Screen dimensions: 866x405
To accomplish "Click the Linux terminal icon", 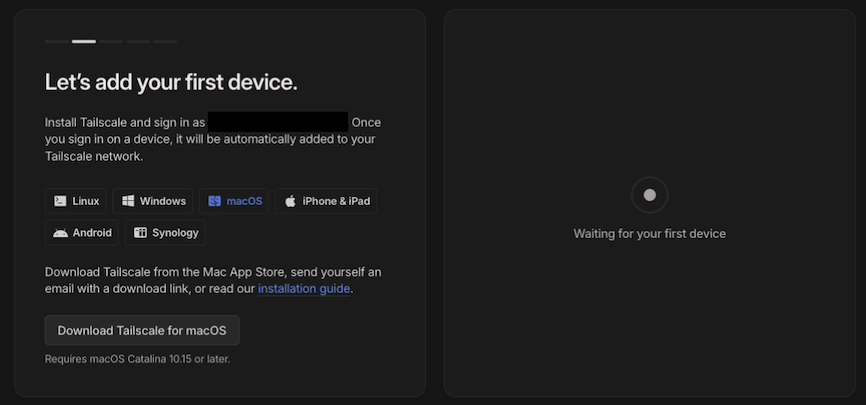I will click(60, 201).
